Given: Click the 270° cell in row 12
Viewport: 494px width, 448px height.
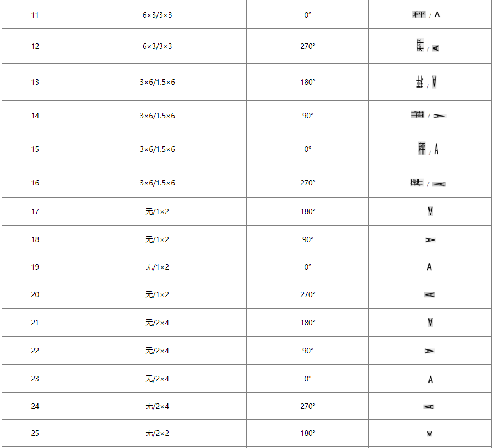Looking at the screenshot, I should pos(307,46).
